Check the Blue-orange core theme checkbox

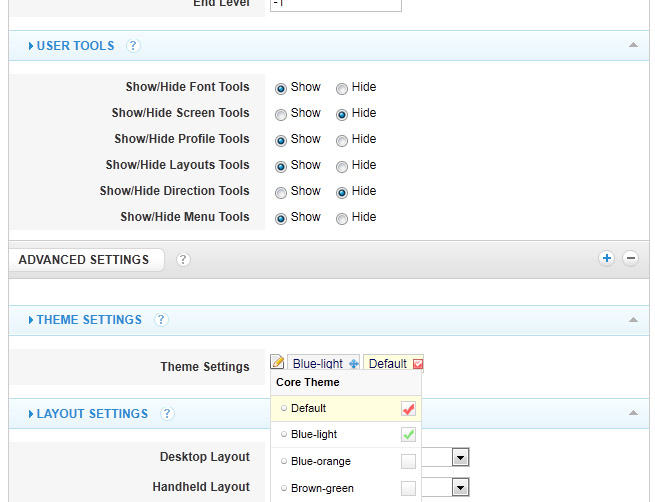[x=408, y=461]
